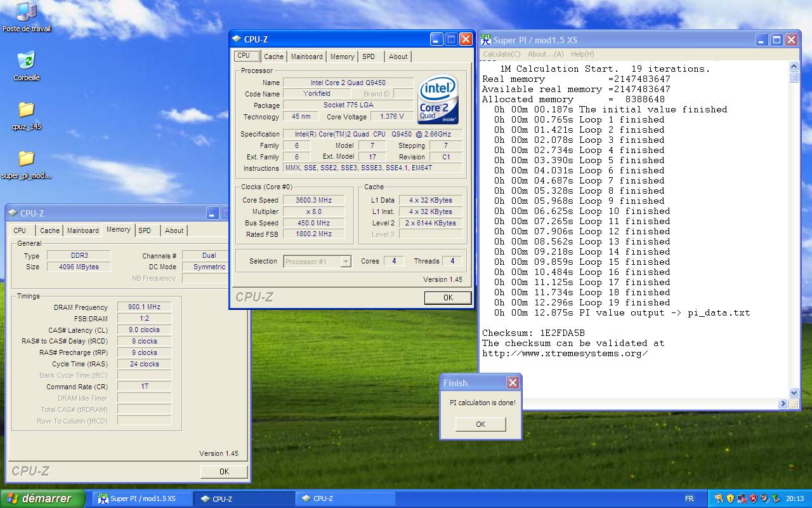The width and height of the screenshot is (812, 508).
Task: Expand the Processor #1 selection dropdown
Action: click(345, 262)
